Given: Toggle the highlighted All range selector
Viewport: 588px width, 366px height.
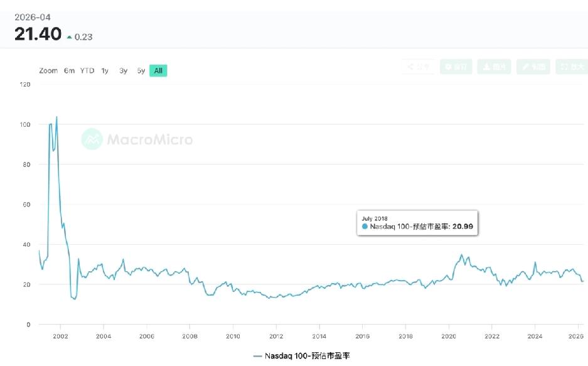Looking at the screenshot, I should (157, 70).
